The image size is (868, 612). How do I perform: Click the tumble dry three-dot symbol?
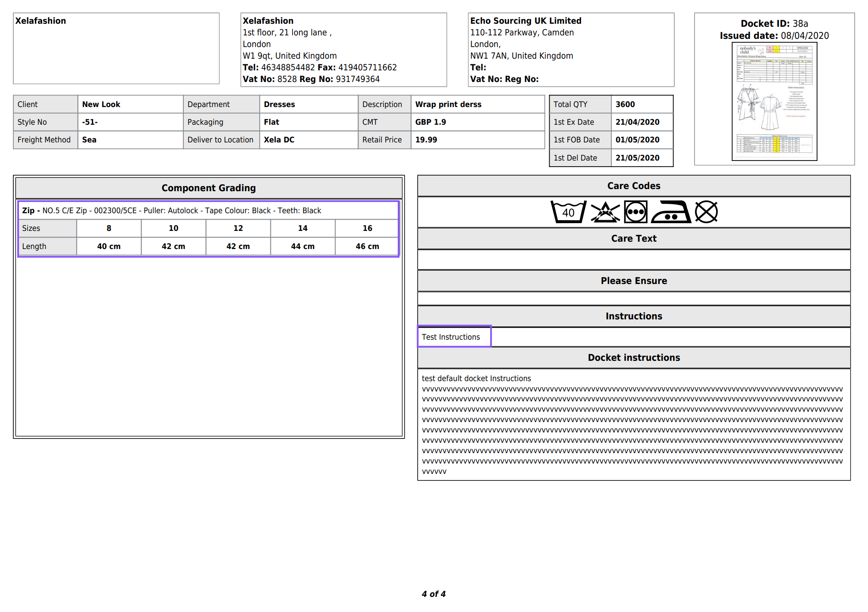[635, 212]
